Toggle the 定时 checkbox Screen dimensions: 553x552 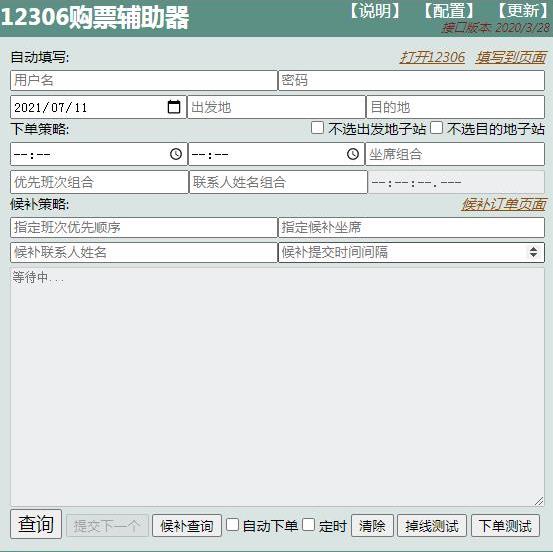click(308, 524)
